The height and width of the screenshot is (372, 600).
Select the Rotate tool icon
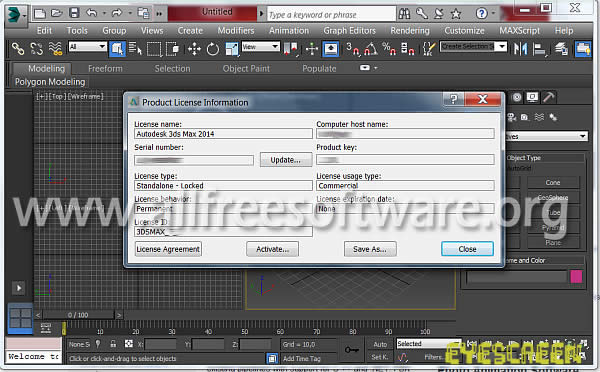pos(213,49)
